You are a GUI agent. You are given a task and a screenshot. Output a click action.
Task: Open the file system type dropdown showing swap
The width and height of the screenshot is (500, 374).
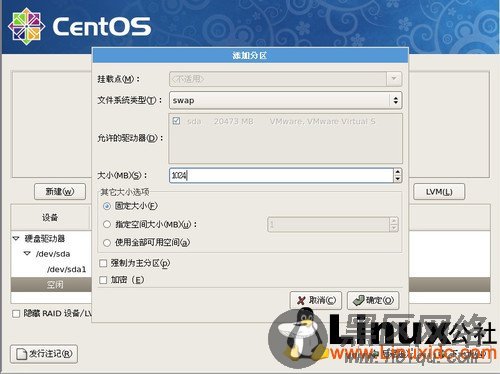click(285, 100)
